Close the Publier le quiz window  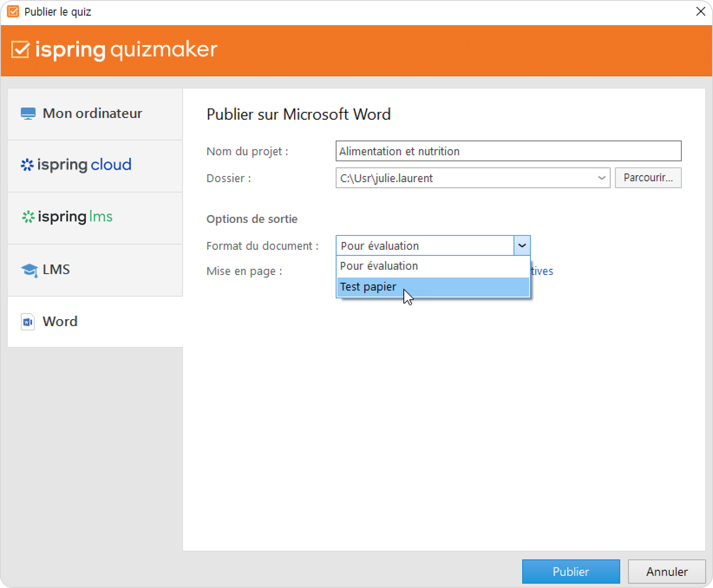[x=700, y=12]
